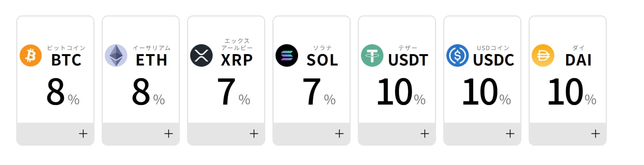Click the Solana logo icon
The image size is (644, 165).
click(x=287, y=55)
